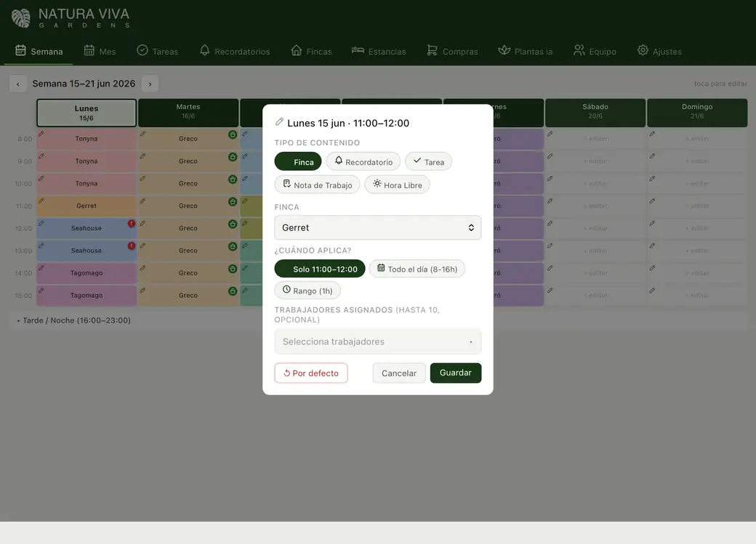
Task: Click the Greco cell at 14:00 Martes
Action: (x=188, y=272)
